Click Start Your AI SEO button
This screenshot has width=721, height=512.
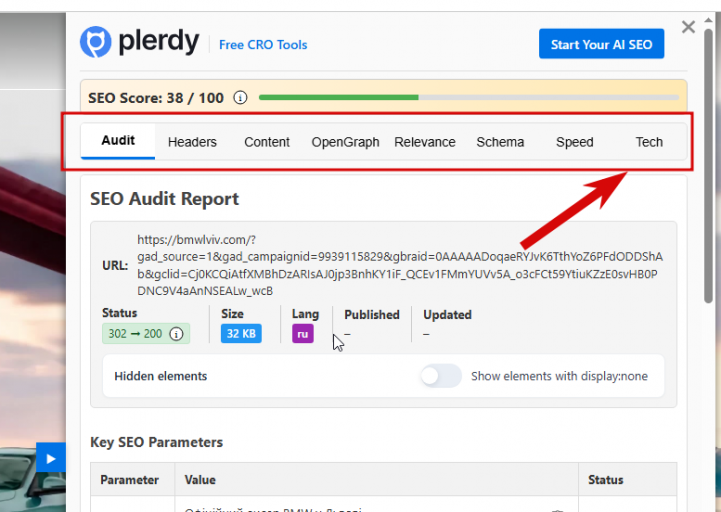[601, 44]
